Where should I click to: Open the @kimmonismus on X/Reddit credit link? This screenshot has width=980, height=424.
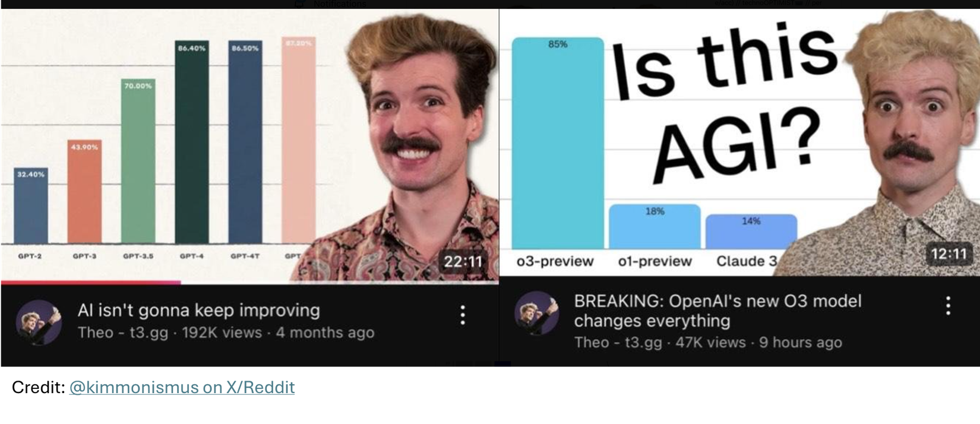point(182,387)
